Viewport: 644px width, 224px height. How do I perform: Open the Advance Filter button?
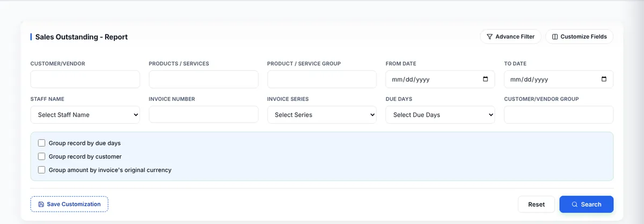point(510,37)
